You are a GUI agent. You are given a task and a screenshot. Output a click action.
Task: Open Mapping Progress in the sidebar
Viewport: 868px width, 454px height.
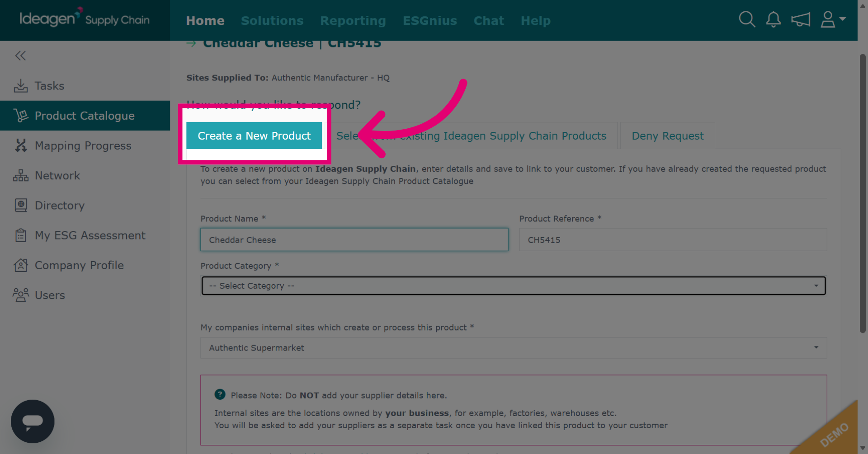[85, 145]
